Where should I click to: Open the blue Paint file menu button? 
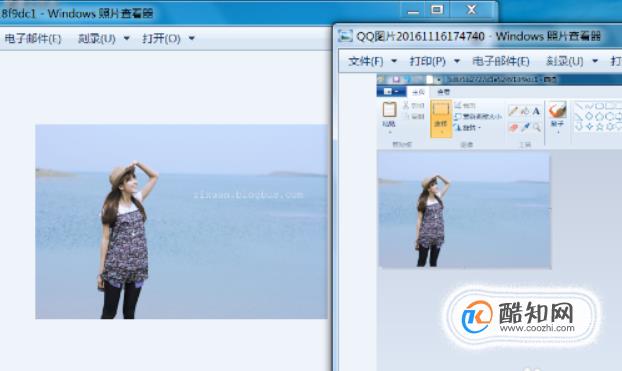pos(391,92)
